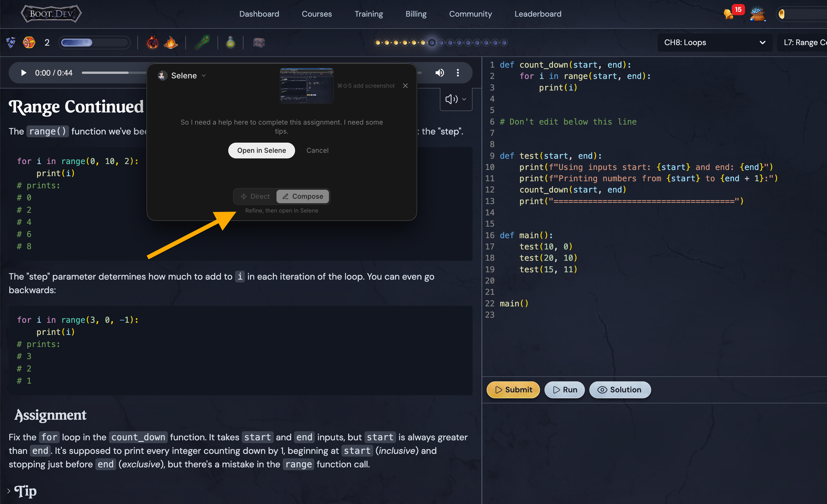Go to Dashboard
Viewport: 827px width, 504px height.
click(259, 14)
